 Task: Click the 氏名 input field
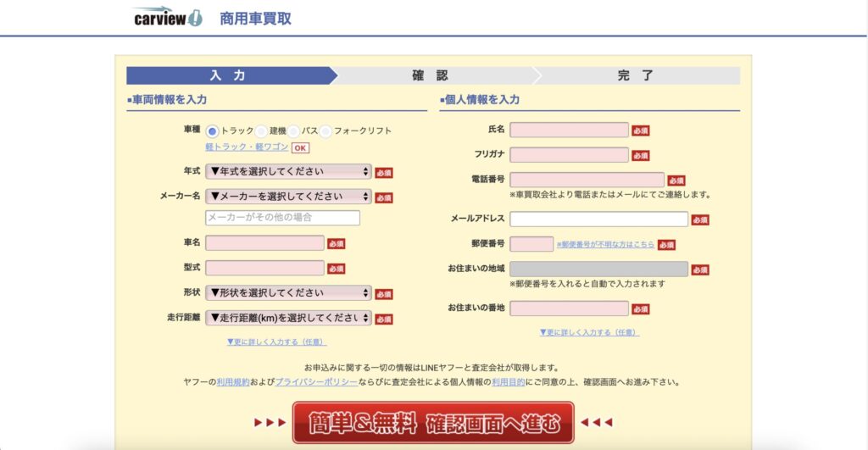(x=569, y=130)
